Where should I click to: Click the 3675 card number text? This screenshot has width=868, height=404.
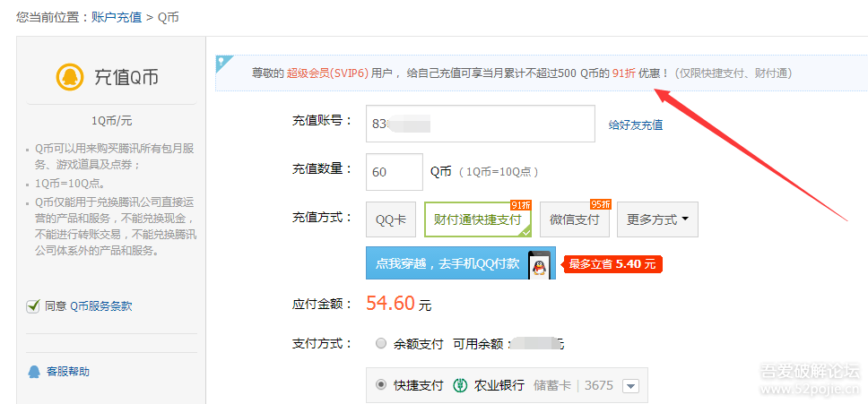point(599,385)
